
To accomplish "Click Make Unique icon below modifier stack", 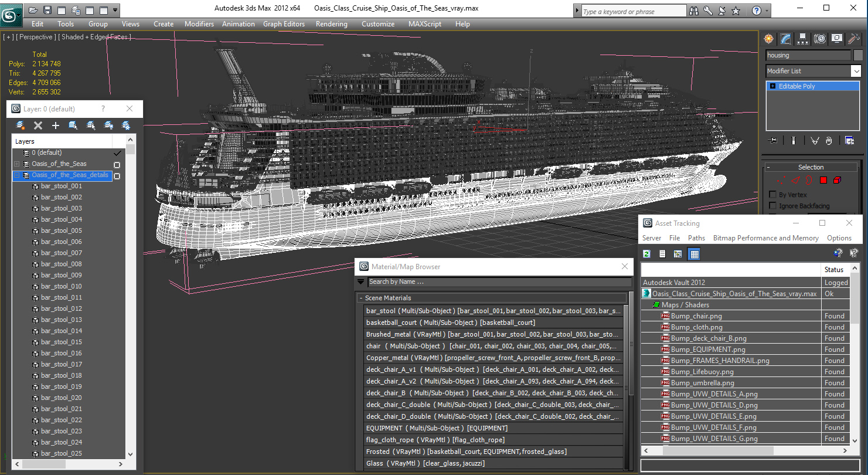I will (x=815, y=141).
